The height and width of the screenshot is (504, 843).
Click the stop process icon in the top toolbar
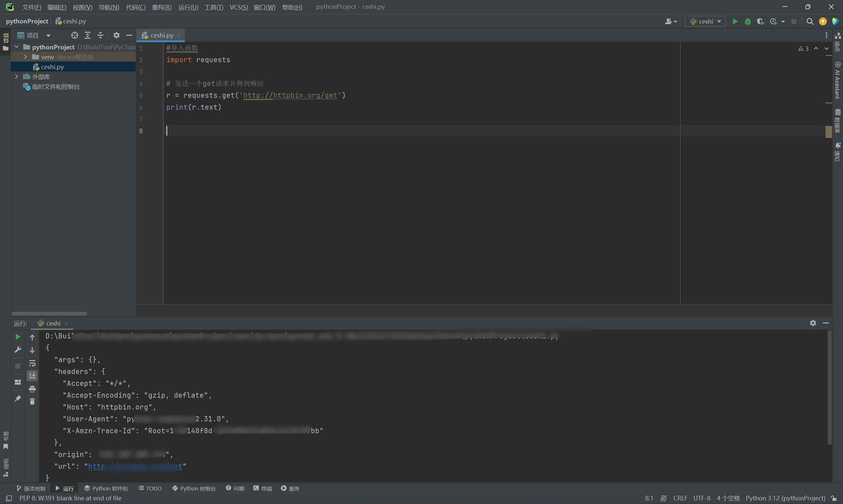[794, 21]
